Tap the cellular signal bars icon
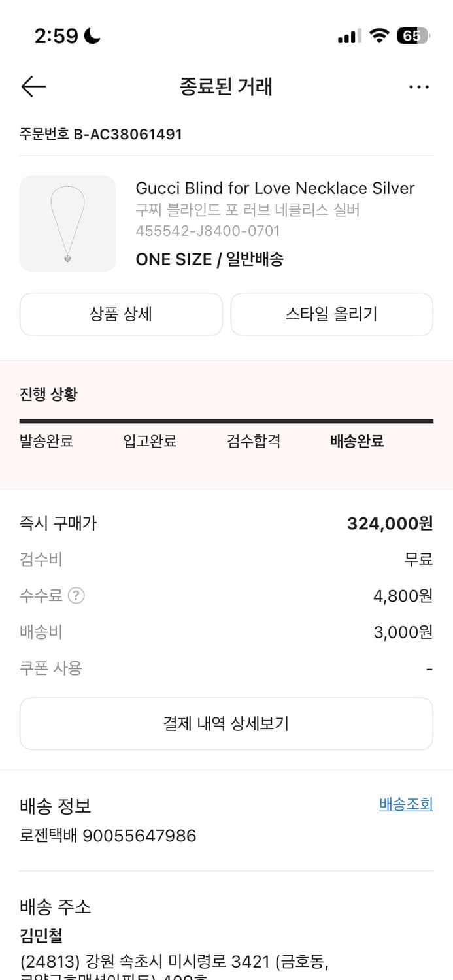This screenshot has height=980, width=453. point(347,36)
